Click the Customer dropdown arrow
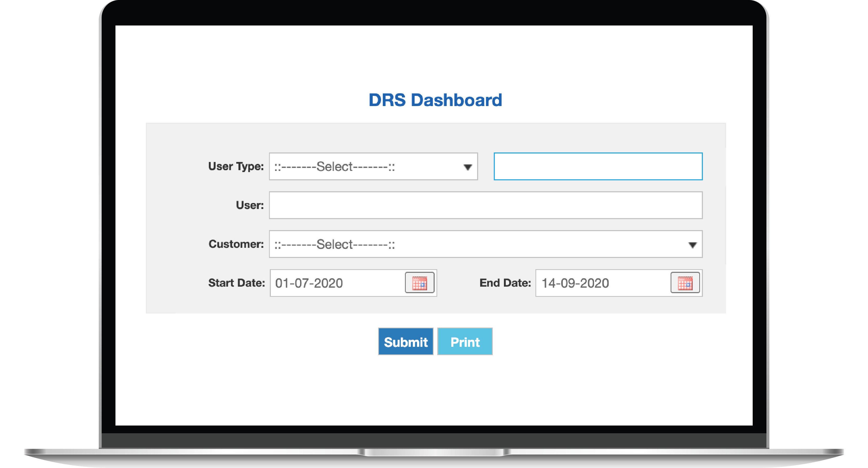Viewport: 868px width, 468px height. point(692,245)
